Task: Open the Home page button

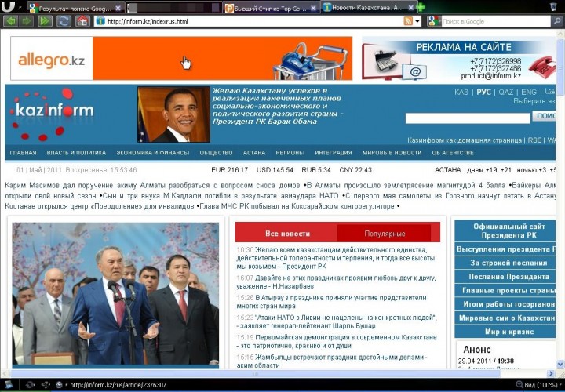Action: [82, 21]
